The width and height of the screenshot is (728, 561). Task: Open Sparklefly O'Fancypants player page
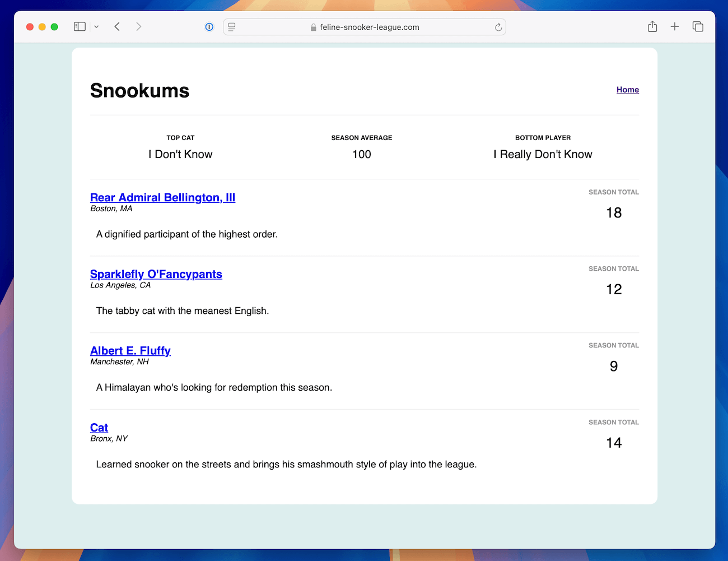coord(156,275)
